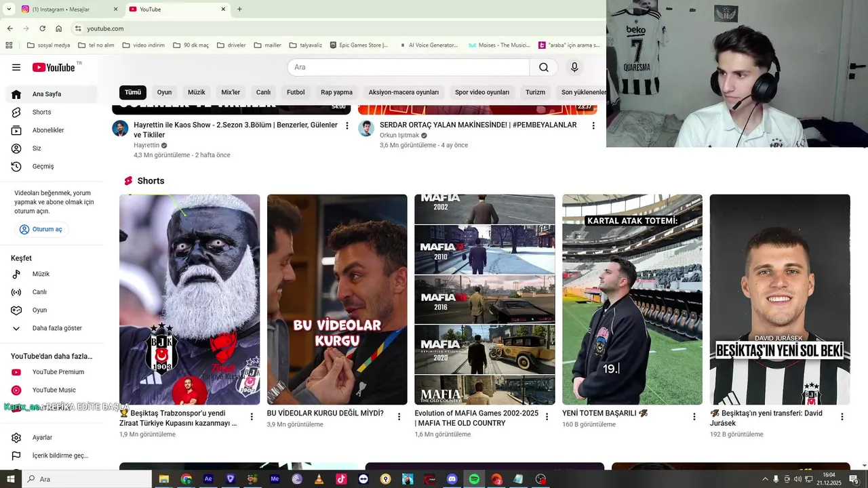Select Spor video oyunları chip
Screen dimensions: 868x488
tap(482, 92)
